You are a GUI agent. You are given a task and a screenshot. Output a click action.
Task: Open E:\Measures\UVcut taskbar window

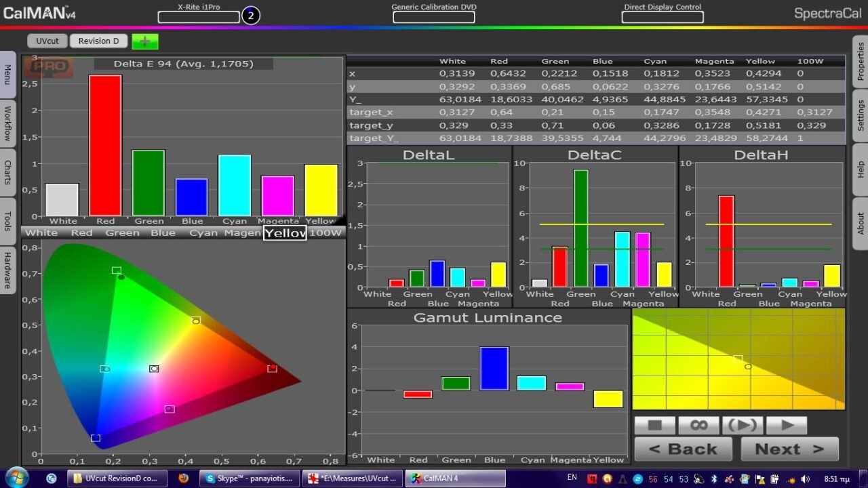pos(353,478)
